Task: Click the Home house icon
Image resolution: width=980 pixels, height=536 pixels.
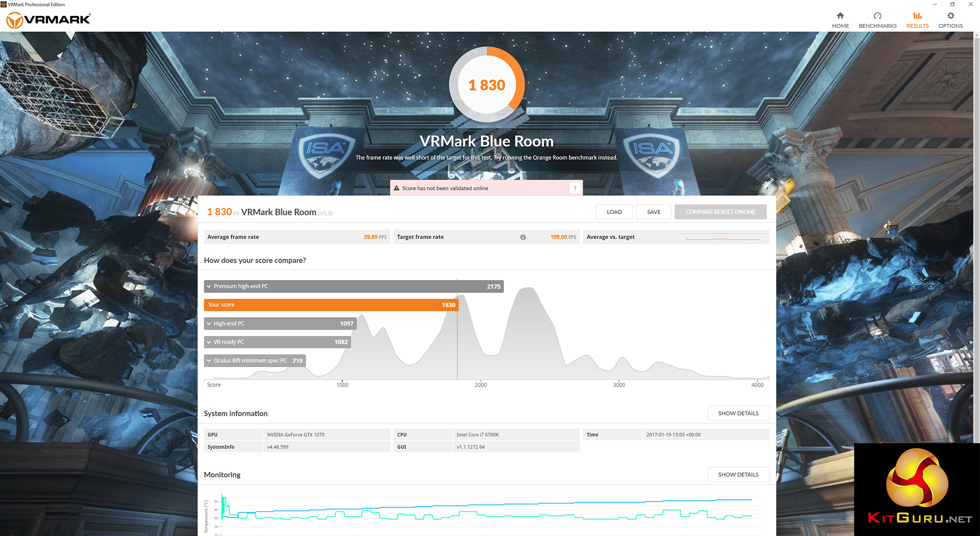Action: click(x=840, y=16)
